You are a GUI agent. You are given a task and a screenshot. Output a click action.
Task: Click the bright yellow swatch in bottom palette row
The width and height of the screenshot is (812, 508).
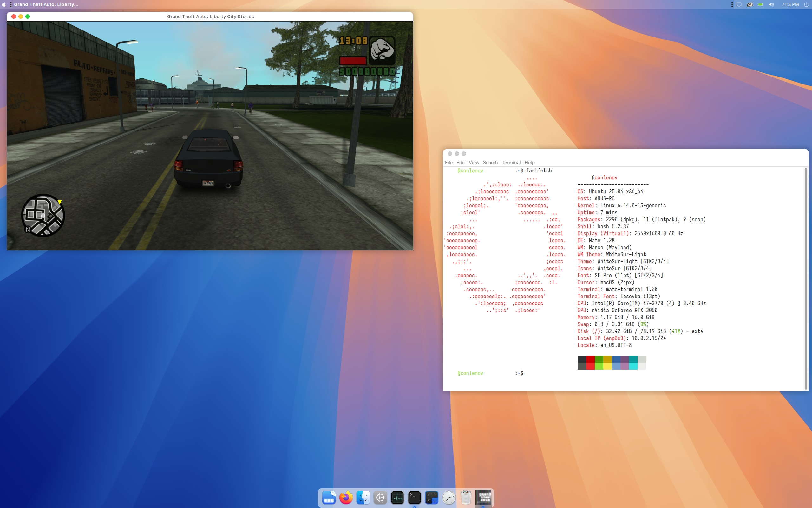(x=607, y=366)
